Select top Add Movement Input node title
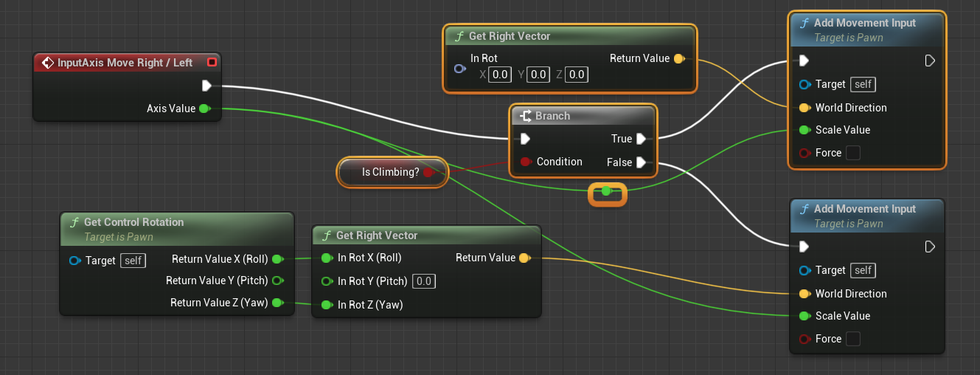 click(x=865, y=23)
